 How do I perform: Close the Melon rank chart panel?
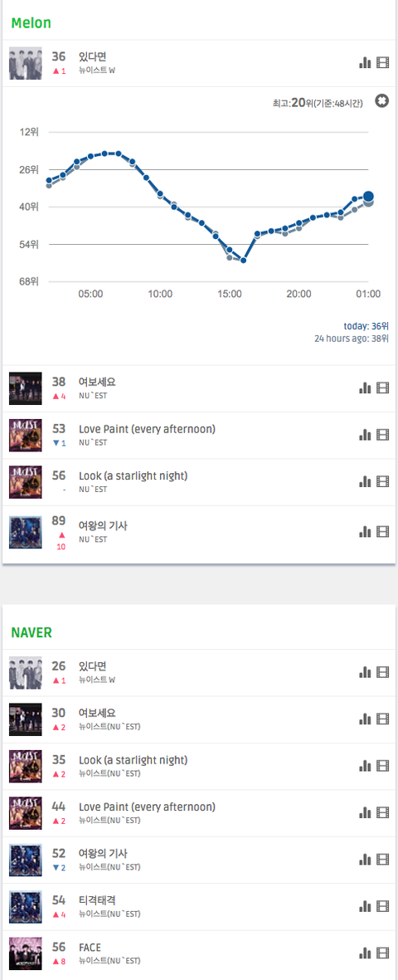pyautogui.click(x=381, y=100)
